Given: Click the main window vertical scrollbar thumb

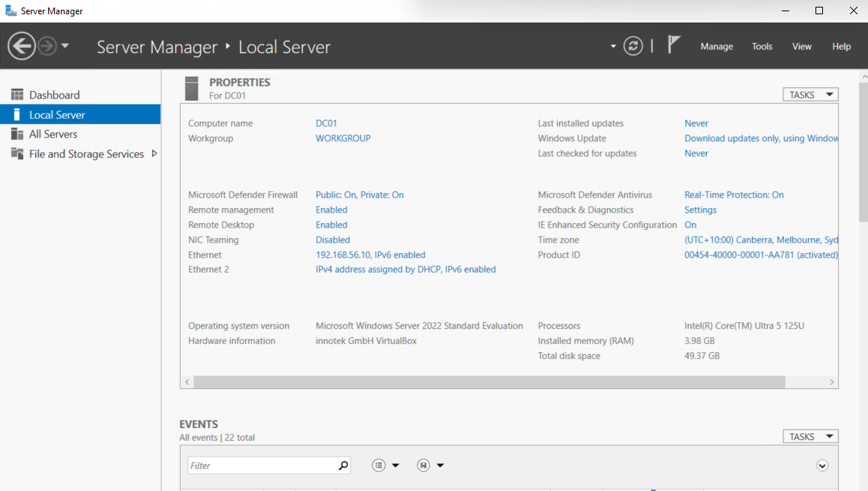Looking at the screenshot, I should (x=863, y=152).
